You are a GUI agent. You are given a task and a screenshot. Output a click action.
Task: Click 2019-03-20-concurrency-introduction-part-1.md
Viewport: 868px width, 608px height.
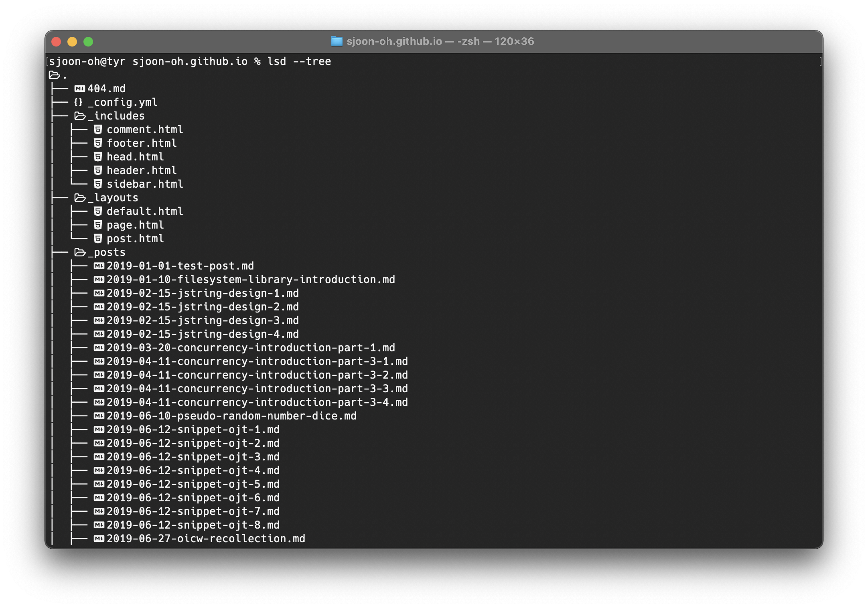tap(251, 348)
